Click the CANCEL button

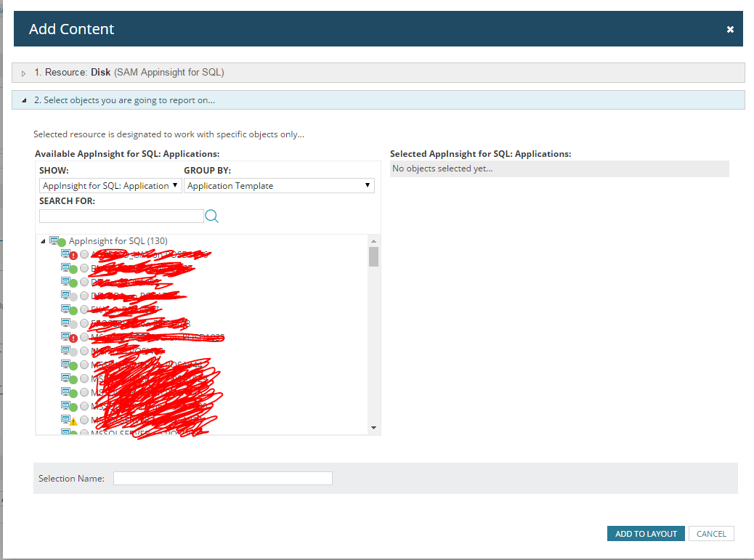711,534
